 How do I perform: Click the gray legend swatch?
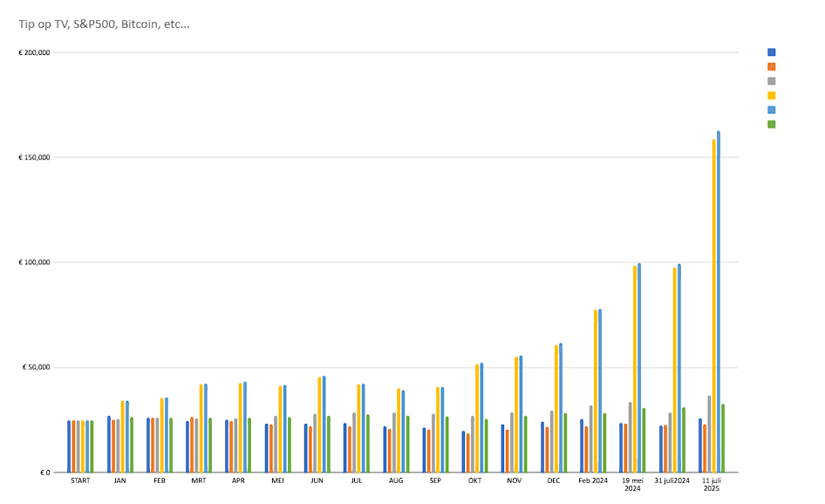(x=771, y=81)
